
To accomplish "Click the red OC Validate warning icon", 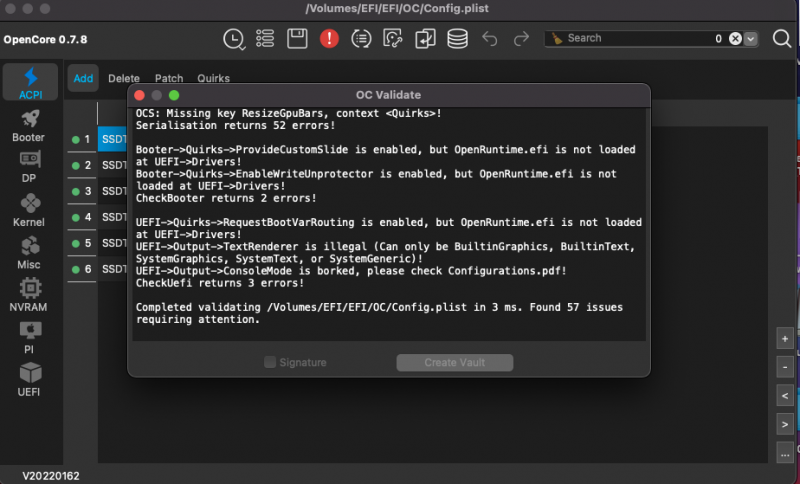I will (329, 39).
